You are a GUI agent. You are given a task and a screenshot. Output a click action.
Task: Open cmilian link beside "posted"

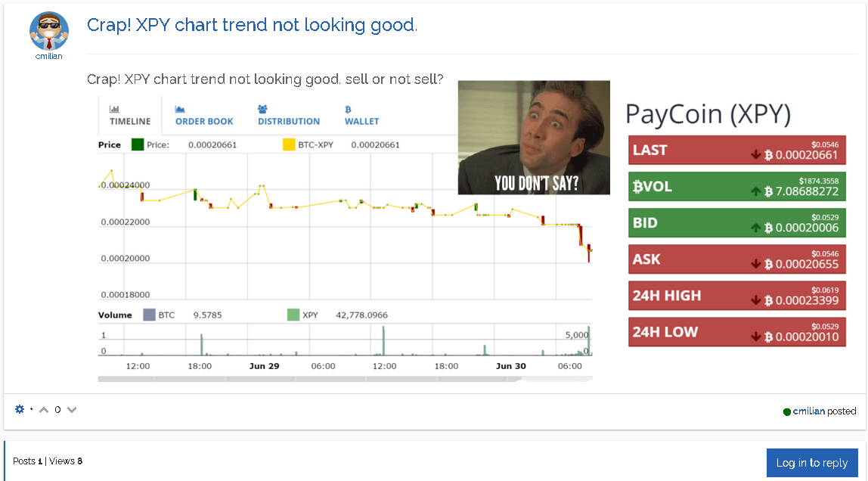tap(809, 411)
